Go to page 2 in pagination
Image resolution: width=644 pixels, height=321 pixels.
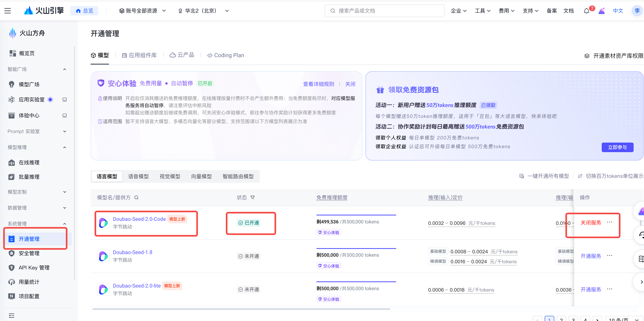point(561,319)
